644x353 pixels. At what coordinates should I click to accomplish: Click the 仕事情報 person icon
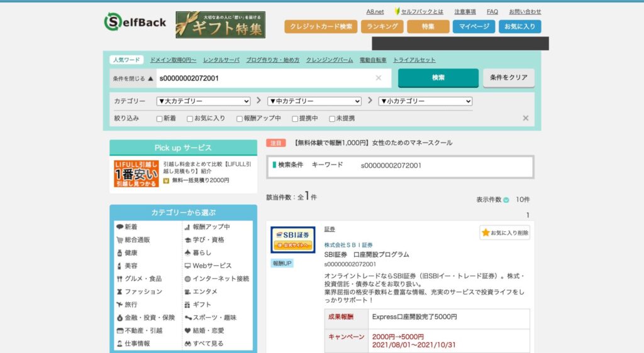click(119, 344)
